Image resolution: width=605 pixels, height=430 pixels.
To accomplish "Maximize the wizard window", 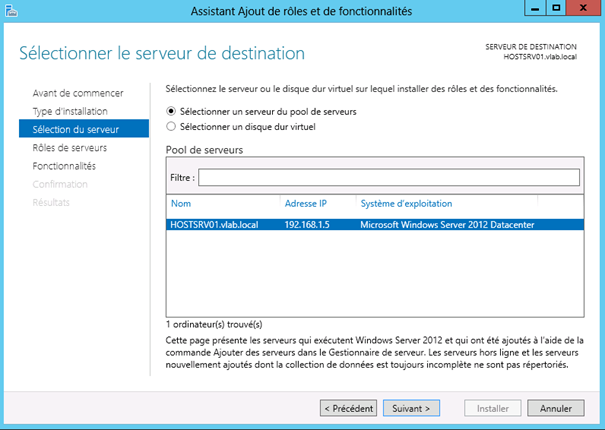I will pos(555,10).
